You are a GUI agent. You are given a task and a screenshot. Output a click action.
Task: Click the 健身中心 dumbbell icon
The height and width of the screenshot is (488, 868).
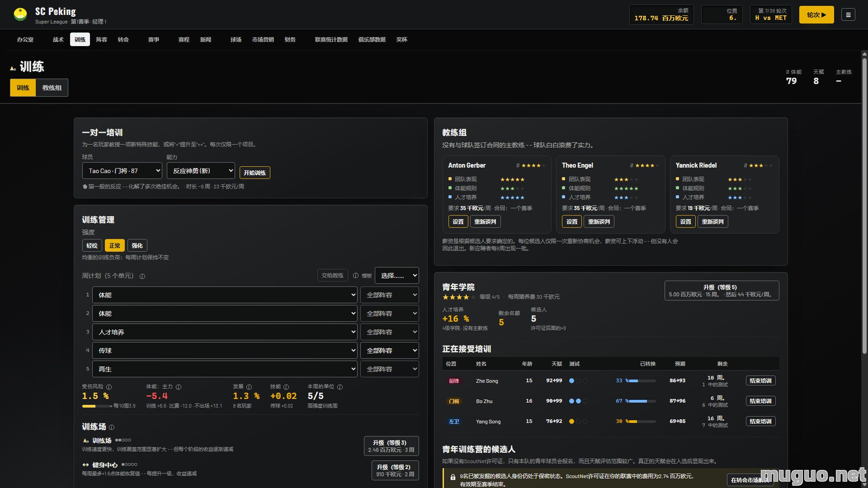coord(86,465)
